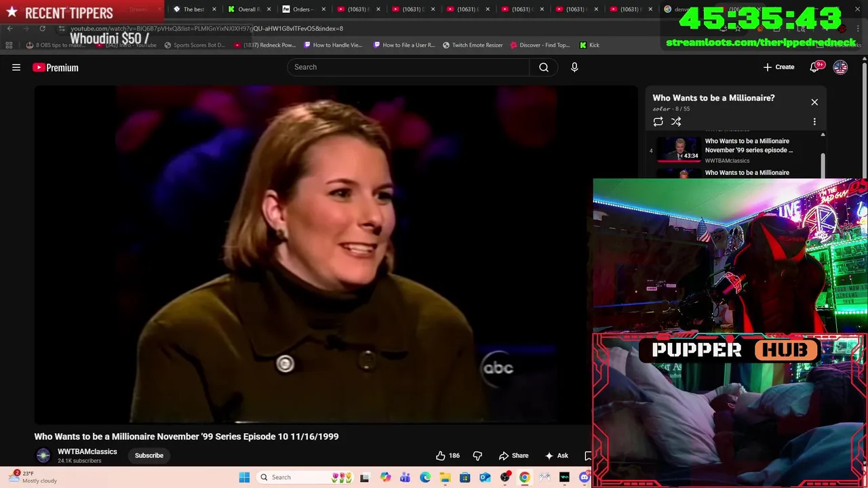Open the game controller app on the taskbar
The image size is (868, 488).
(545, 477)
